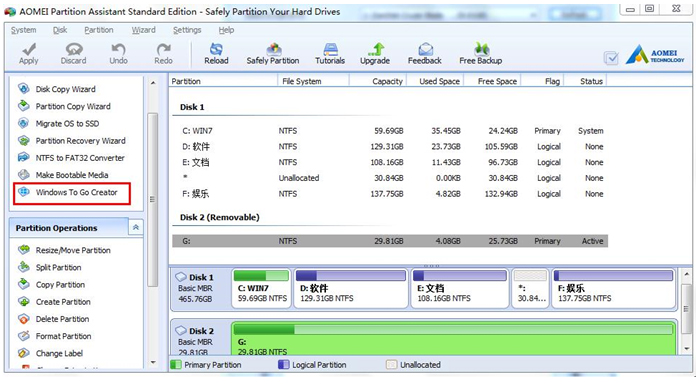The height and width of the screenshot is (384, 699).
Task: Select the F: partition list row
Action: pyautogui.click(x=390, y=194)
